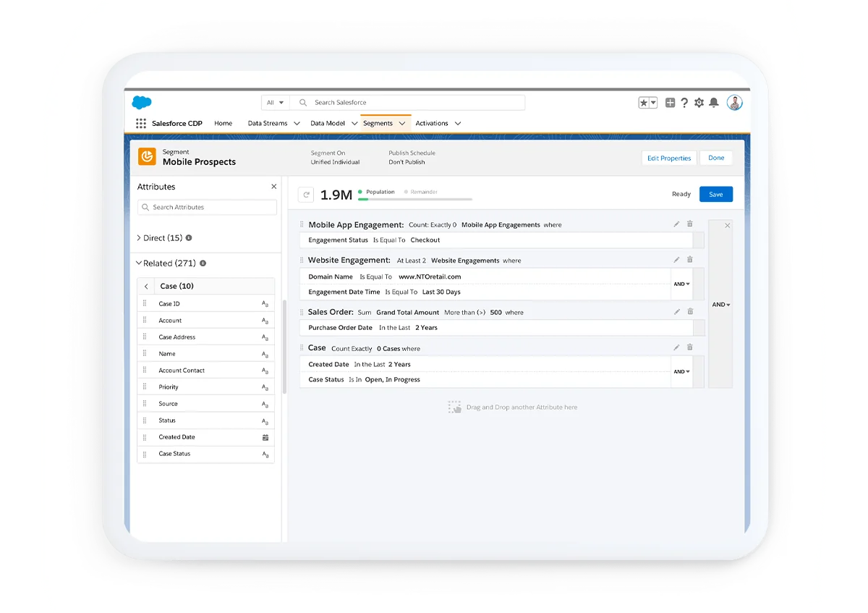
Task: Select the Account attribute
Action: click(206, 321)
